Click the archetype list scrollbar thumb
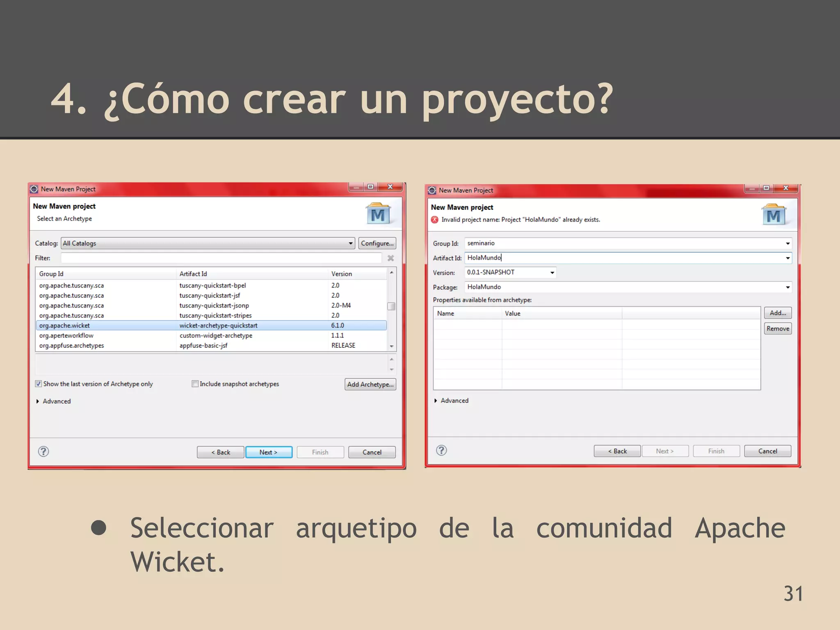This screenshot has height=630, width=840. 392,306
